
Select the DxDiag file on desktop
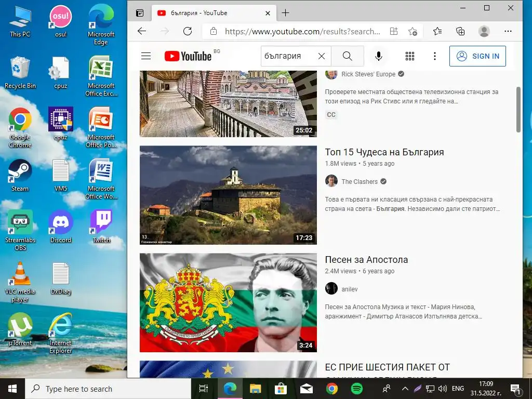pos(61,278)
